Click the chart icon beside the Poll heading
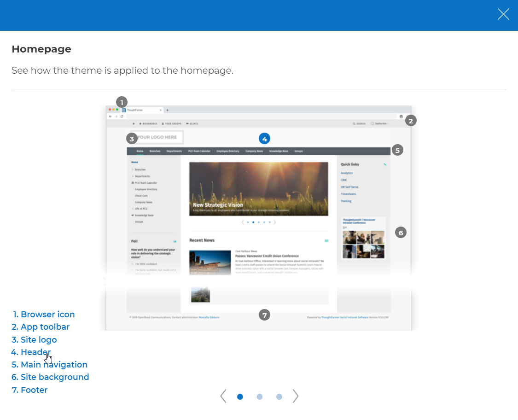The image size is (518, 420). (x=175, y=241)
